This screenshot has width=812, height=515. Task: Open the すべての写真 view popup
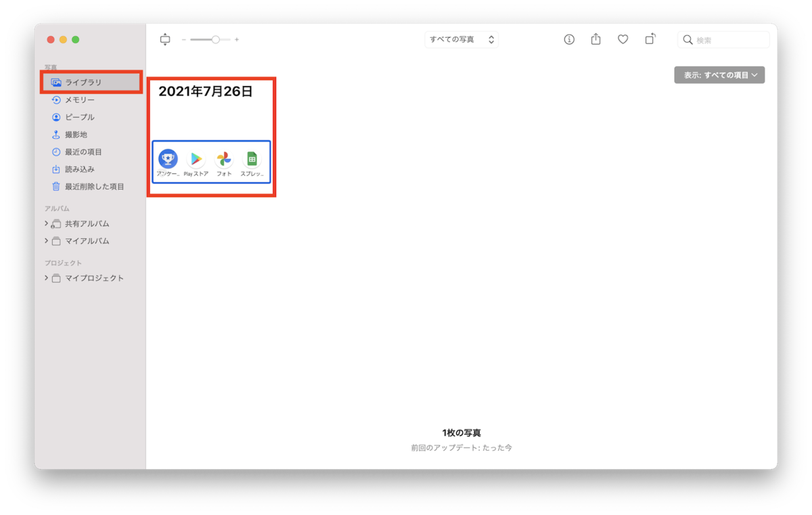[x=461, y=40]
